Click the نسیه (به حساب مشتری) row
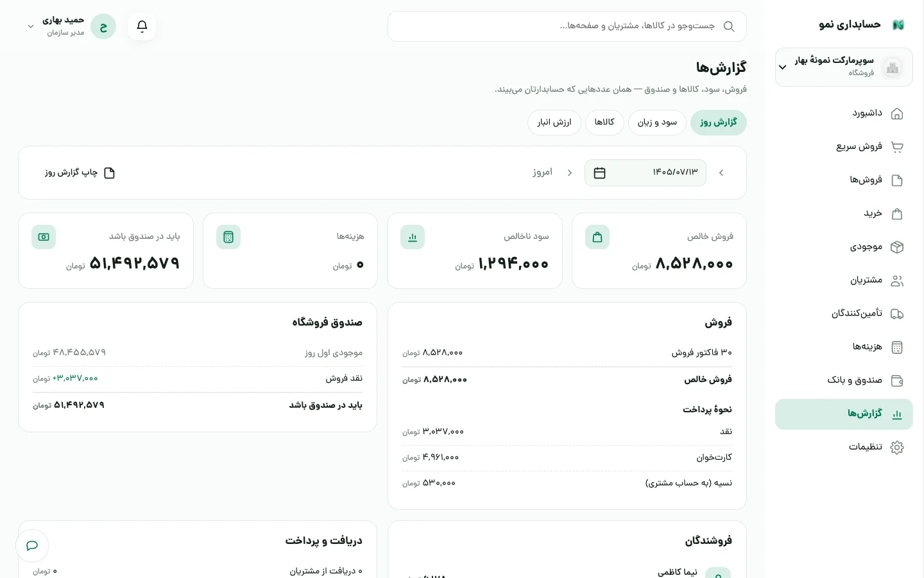 pos(567,483)
